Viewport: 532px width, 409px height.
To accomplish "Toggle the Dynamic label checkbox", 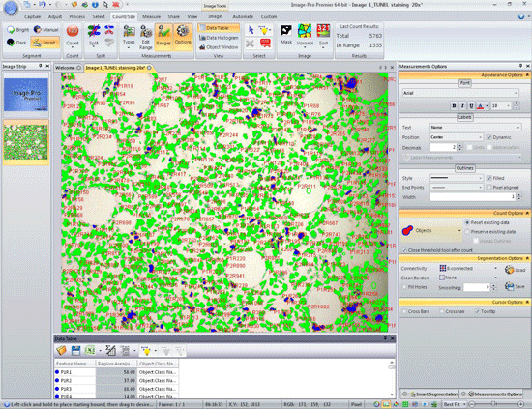I will pyautogui.click(x=488, y=137).
